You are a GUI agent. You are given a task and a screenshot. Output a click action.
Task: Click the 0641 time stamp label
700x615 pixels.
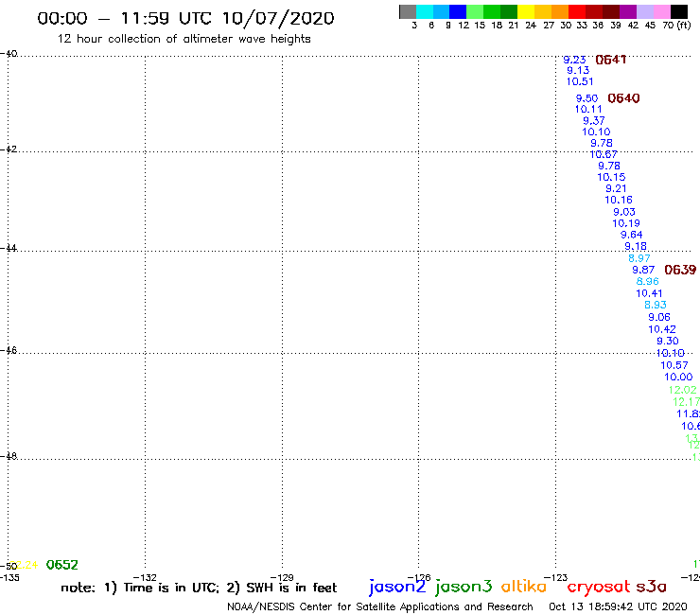tap(611, 60)
